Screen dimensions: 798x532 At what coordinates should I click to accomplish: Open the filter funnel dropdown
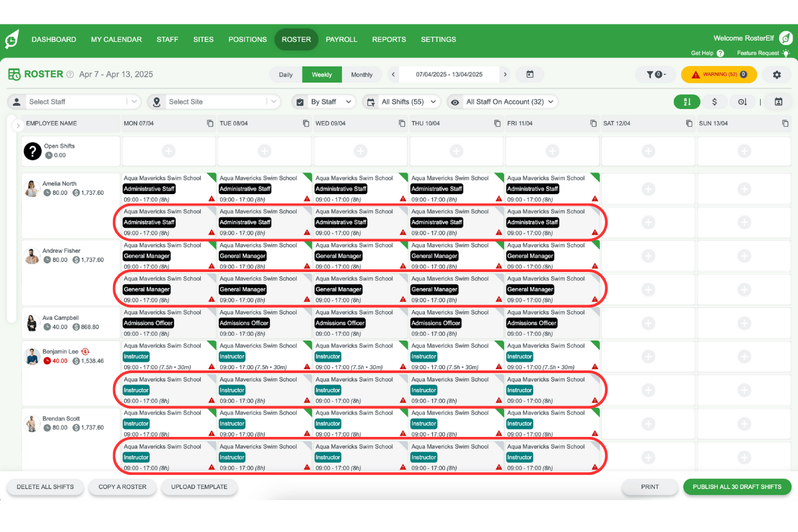656,74
